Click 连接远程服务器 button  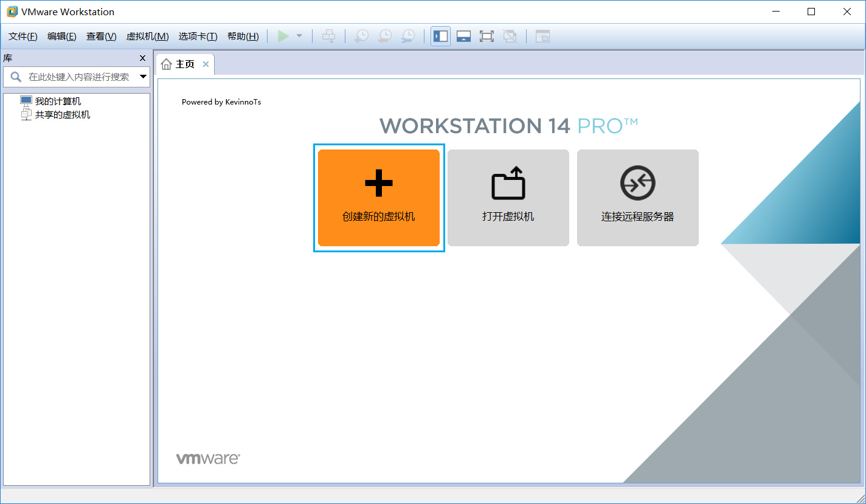638,198
